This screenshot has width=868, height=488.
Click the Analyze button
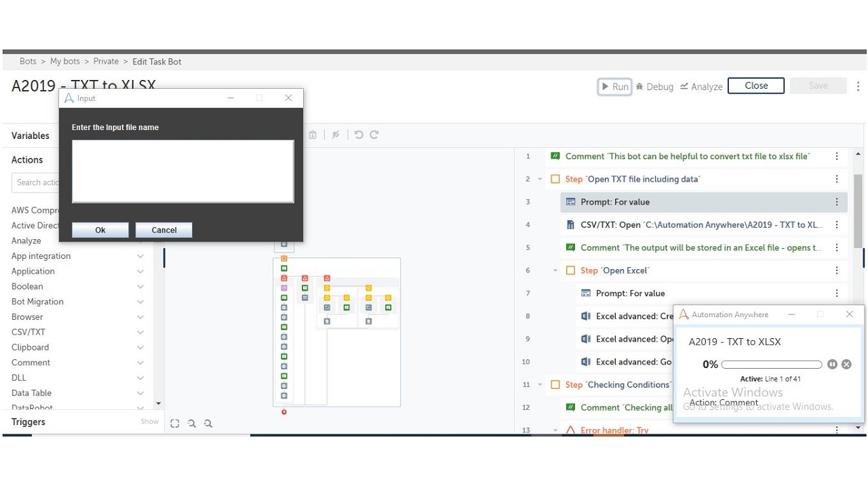click(x=701, y=87)
